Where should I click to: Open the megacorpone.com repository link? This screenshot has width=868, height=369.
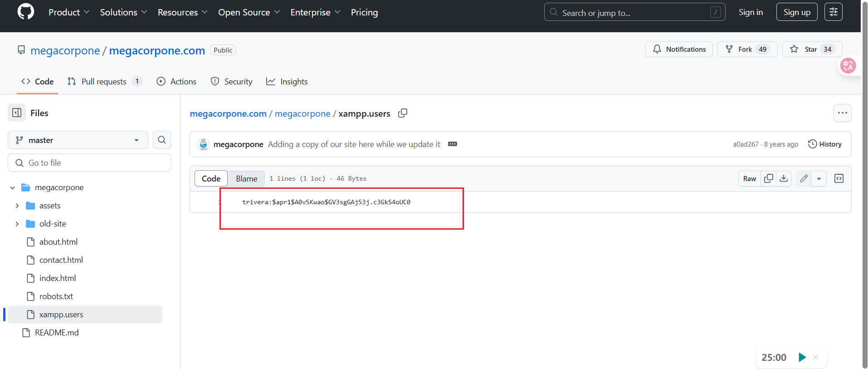[x=157, y=50]
